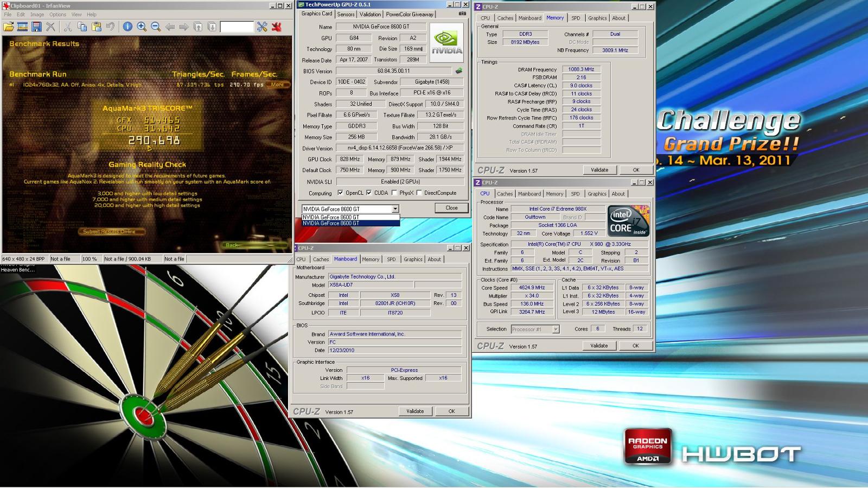
Task: Click the GPU-Z screenshot camera icon
Action: (x=462, y=14)
